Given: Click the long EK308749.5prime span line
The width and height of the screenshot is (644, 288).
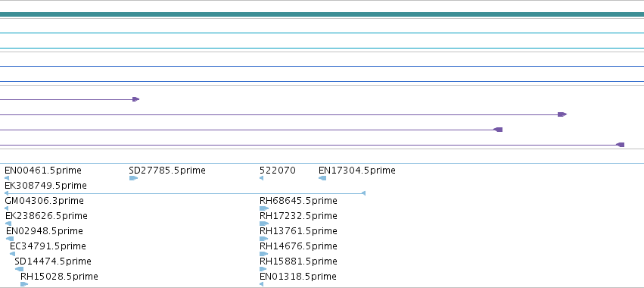Looking at the screenshot, I should pyautogui.click(x=185, y=193).
